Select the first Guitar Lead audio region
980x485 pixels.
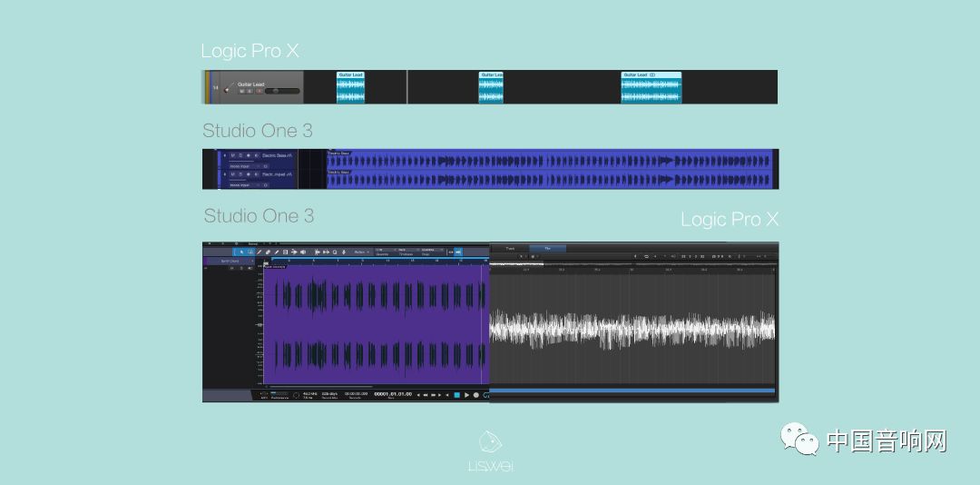pyautogui.click(x=350, y=87)
